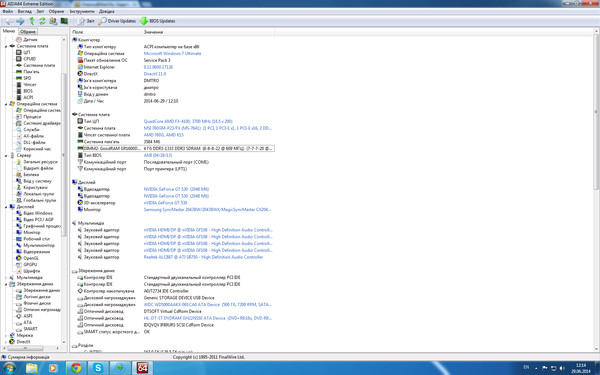Expand the Мережа tree branch

click(6, 335)
